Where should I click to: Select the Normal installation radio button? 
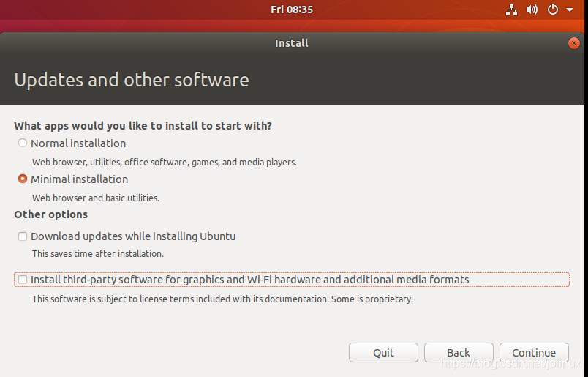pyautogui.click(x=23, y=143)
